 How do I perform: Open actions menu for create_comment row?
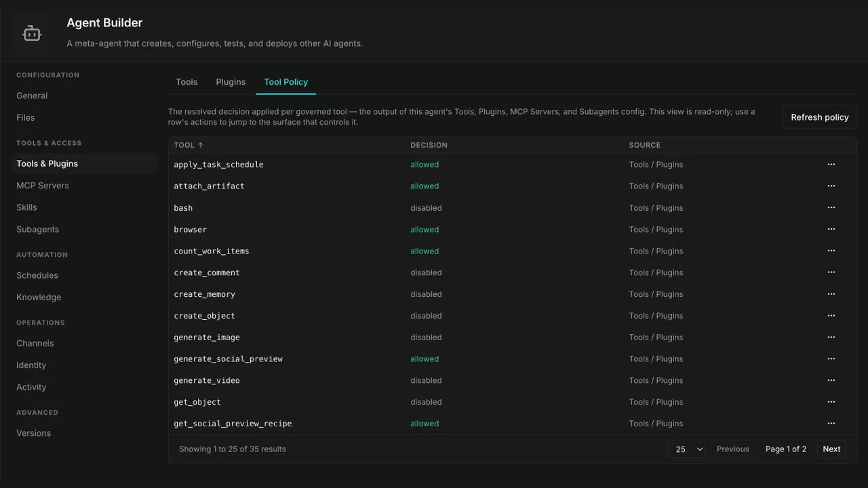point(831,272)
